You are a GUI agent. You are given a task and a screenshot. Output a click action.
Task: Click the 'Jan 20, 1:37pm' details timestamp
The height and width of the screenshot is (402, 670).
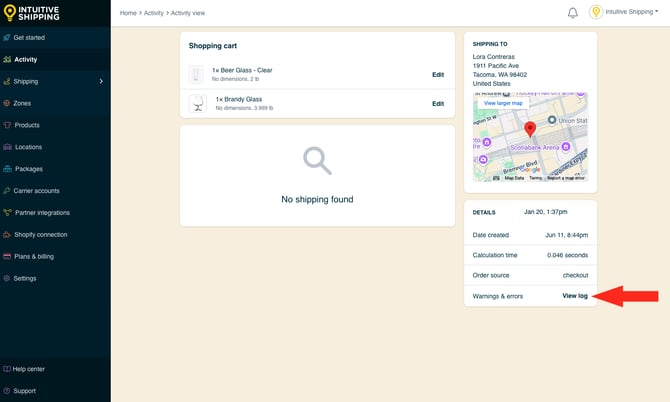pyautogui.click(x=546, y=211)
